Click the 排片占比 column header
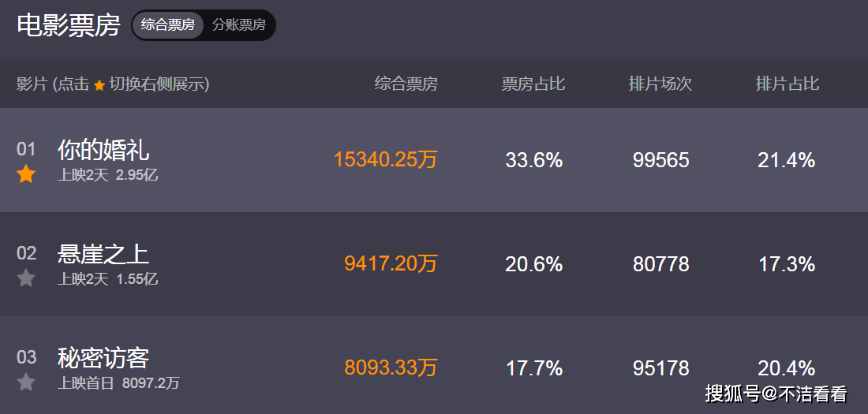868x414 pixels. pyautogui.click(x=788, y=84)
